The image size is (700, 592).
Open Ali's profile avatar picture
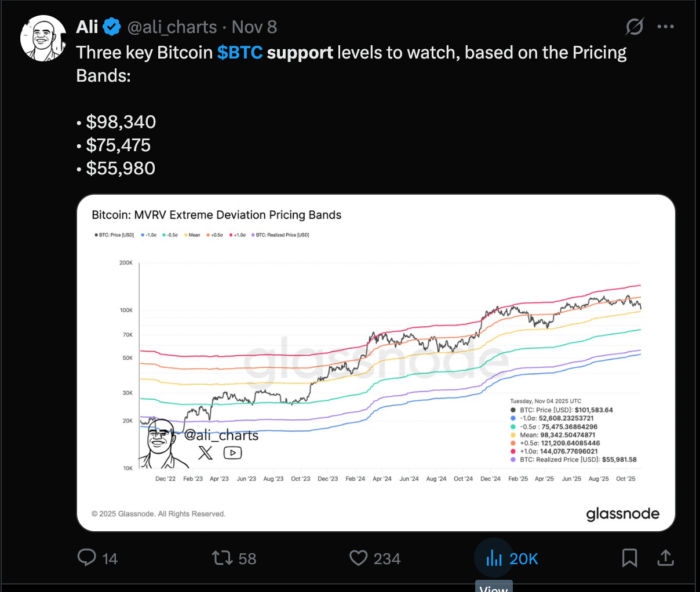pyautogui.click(x=43, y=39)
